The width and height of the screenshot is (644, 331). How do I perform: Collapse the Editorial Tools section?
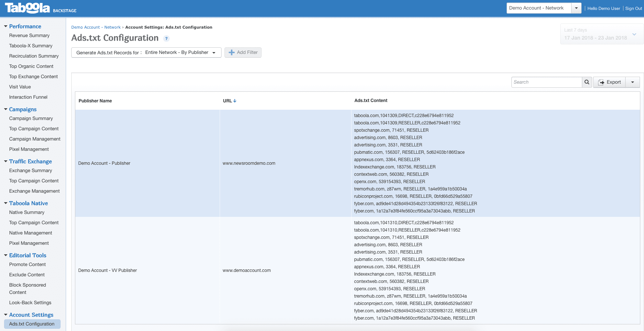(x=6, y=255)
